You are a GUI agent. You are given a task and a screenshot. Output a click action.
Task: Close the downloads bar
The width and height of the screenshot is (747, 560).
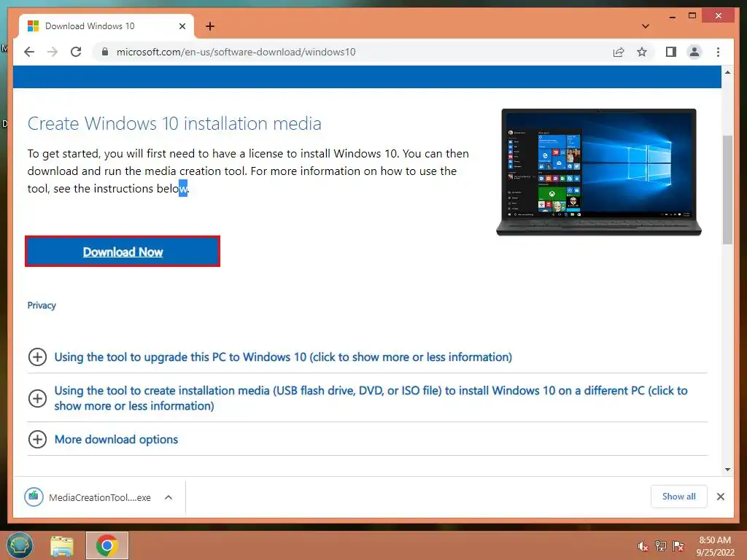coord(720,497)
